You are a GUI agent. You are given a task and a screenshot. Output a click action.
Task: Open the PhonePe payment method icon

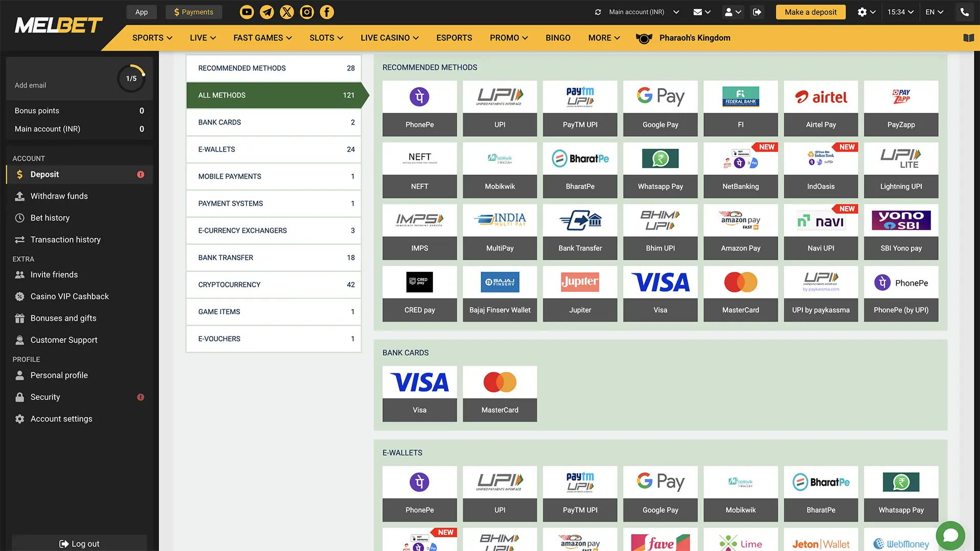point(420,108)
